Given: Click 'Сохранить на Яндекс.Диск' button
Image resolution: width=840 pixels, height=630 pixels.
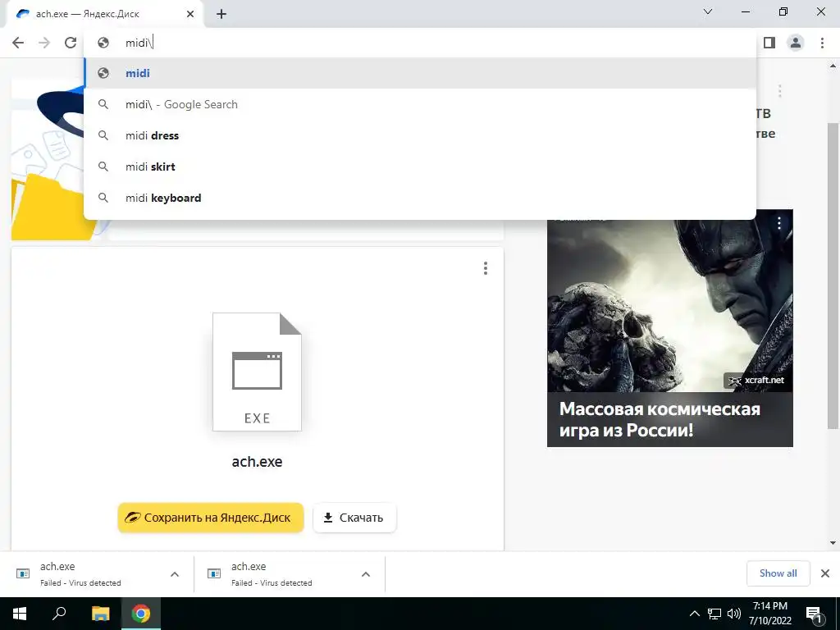Looking at the screenshot, I should click(x=211, y=518).
